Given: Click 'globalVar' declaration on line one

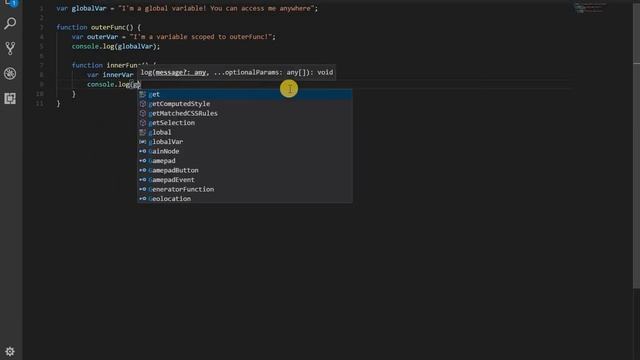Looking at the screenshot, I should tap(89, 8).
